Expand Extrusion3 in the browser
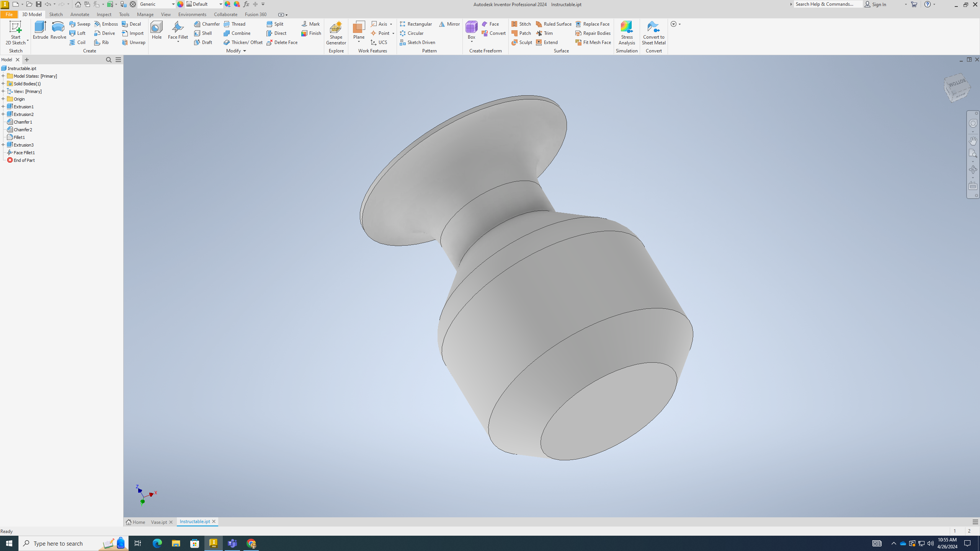Image resolution: width=980 pixels, height=551 pixels. click(3, 145)
